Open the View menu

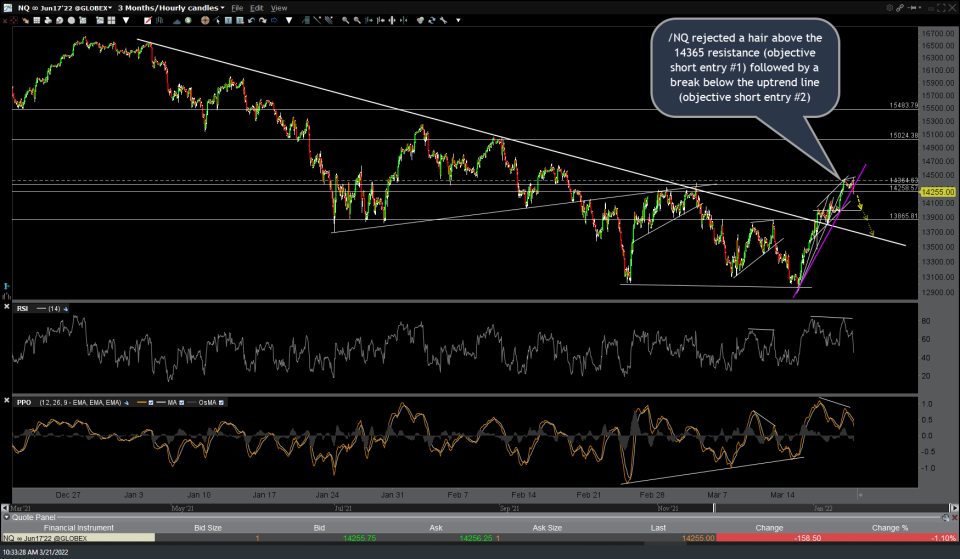pos(279,8)
